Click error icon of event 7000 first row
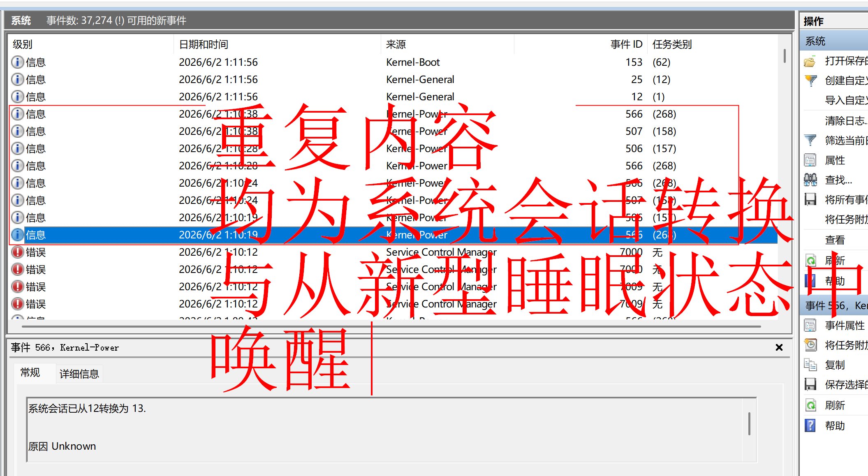 pos(17,252)
